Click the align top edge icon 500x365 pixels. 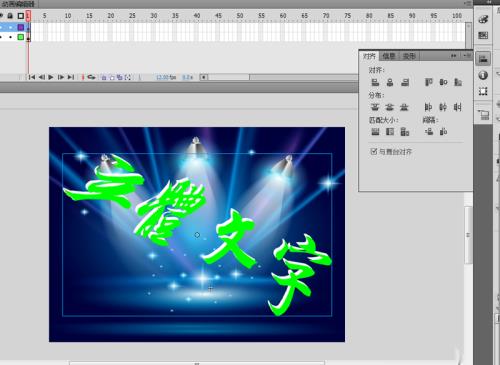429,82
